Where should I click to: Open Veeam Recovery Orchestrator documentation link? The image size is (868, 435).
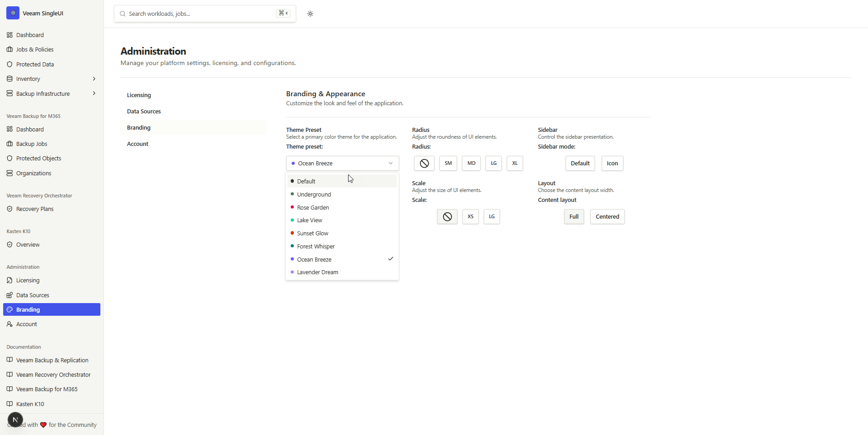[52, 374]
